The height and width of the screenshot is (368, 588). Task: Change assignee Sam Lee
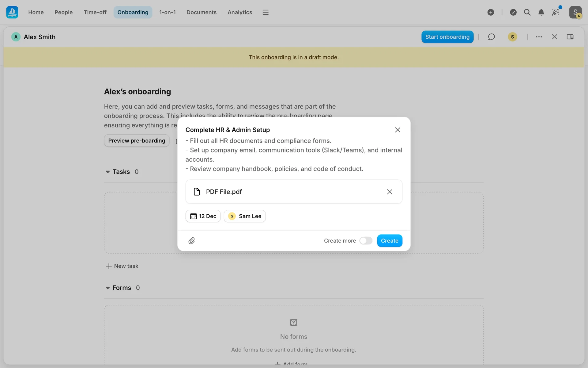[245, 216]
